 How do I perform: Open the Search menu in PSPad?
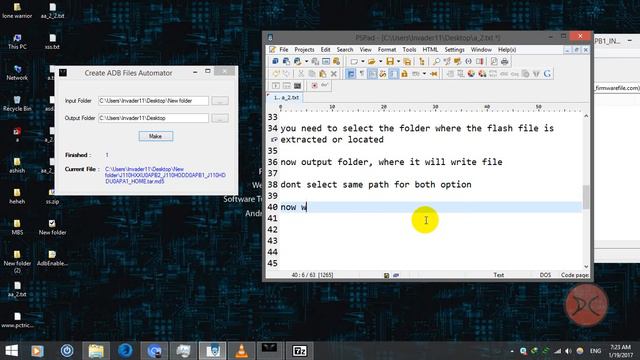[x=345, y=50]
